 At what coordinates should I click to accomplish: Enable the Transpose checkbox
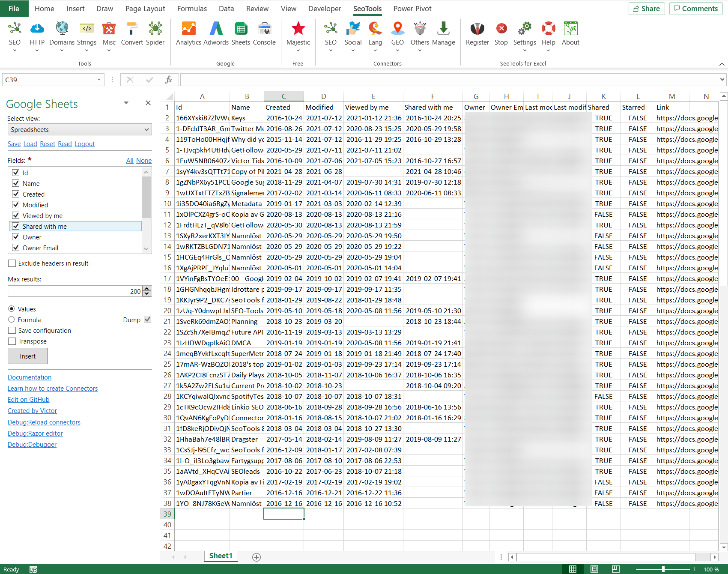12,341
